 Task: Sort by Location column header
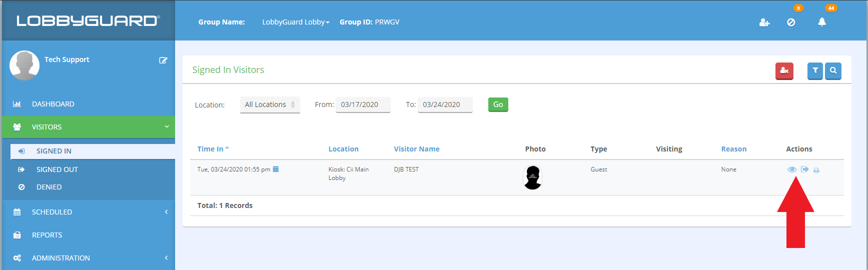click(343, 149)
